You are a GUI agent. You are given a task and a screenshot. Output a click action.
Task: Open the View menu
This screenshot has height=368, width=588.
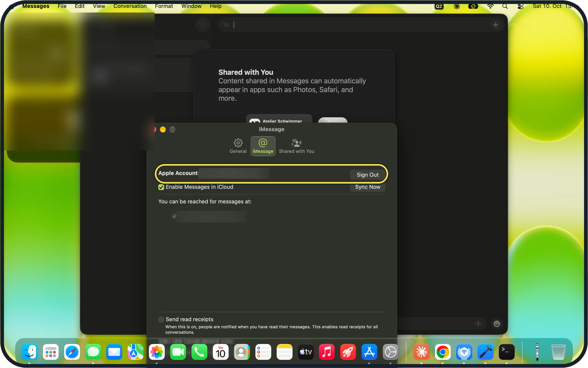click(99, 6)
